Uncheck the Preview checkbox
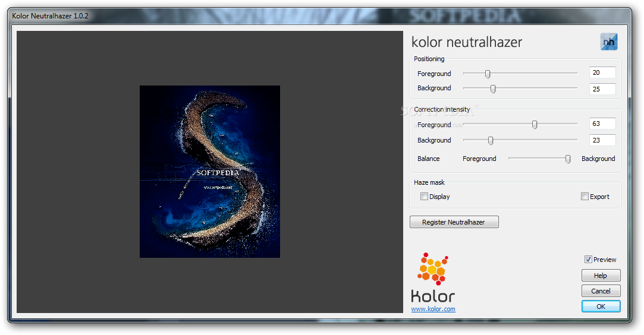Viewport: 644px width, 335px height. coord(588,259)
